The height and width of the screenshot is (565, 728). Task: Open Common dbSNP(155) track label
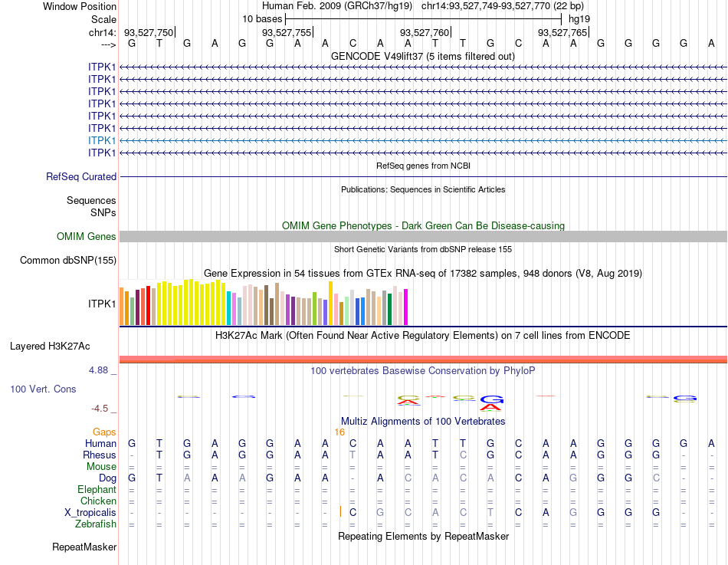point(67,260)
